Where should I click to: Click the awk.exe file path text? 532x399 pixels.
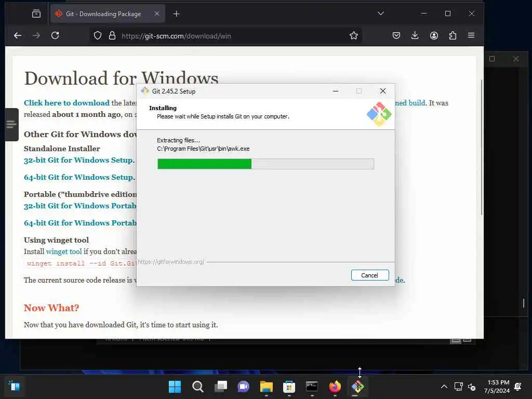click(x=203, y=149)
